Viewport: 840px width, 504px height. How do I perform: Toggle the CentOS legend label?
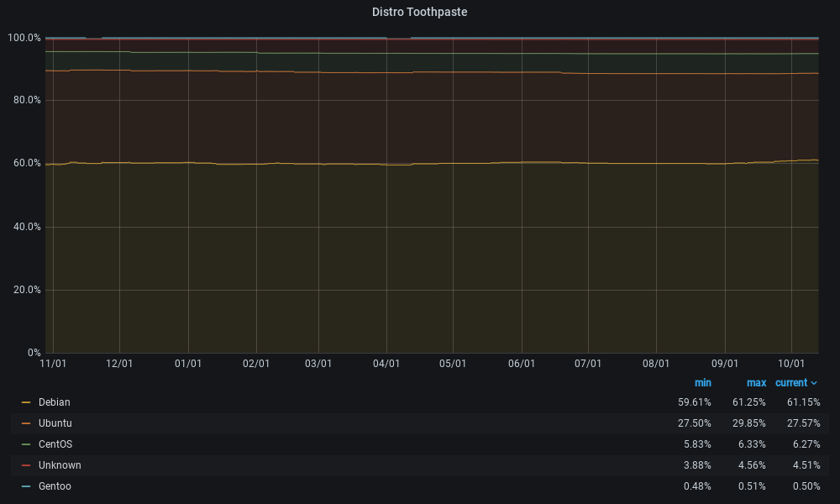pos(55,444)
